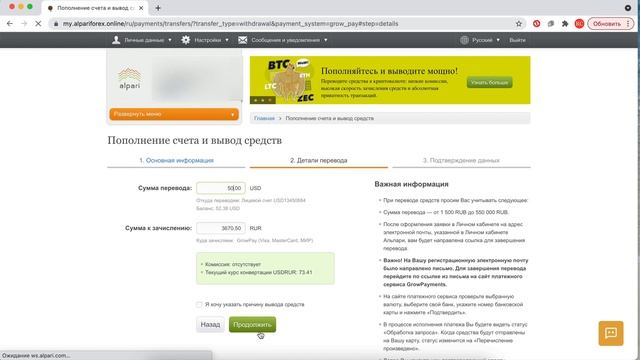This screenshot has height=360, width=640.
Task: Click the globe language icon
Action: 464,40
